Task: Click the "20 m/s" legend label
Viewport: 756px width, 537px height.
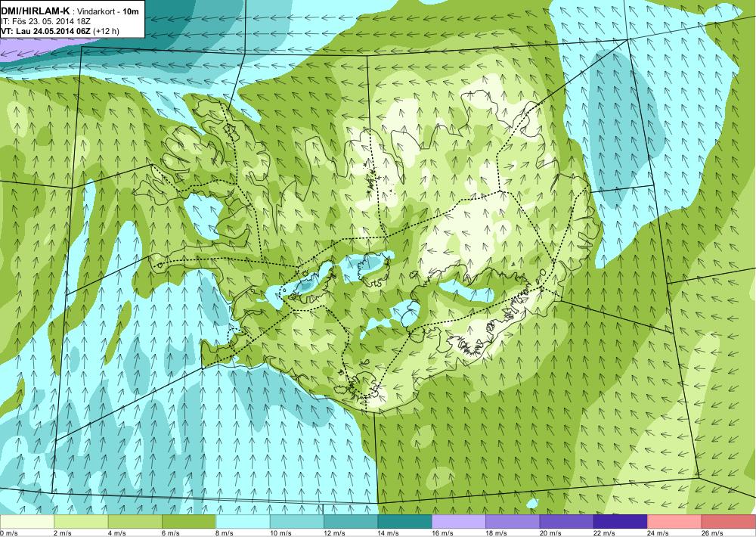Action: click(550, 533)
